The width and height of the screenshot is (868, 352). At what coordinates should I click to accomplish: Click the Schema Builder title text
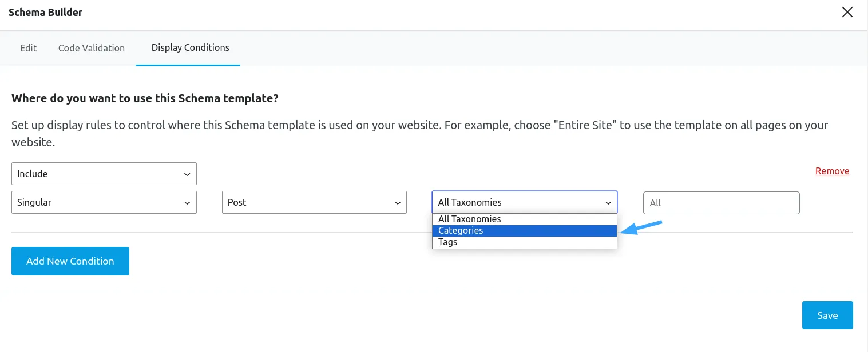coord(45,12)
